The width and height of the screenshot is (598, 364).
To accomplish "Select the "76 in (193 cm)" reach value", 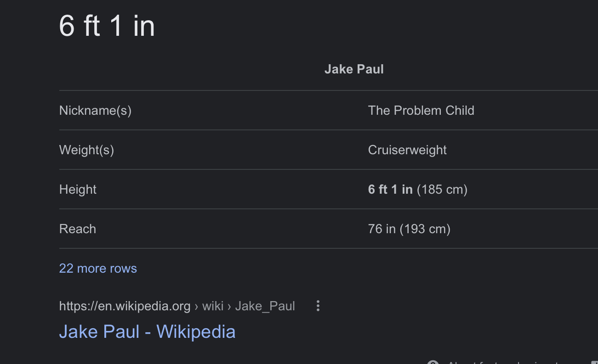I will pyautogui.click(x=409, y=229).
